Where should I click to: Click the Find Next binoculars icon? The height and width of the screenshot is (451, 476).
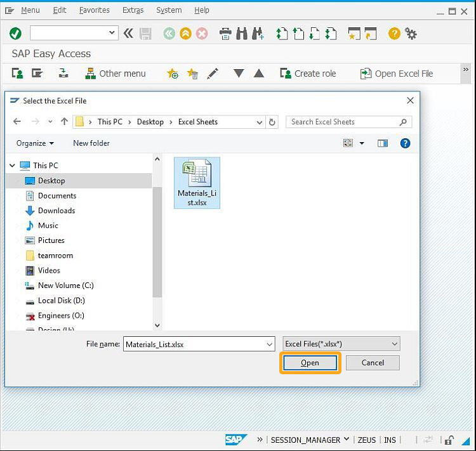click(x=258, y=34)
